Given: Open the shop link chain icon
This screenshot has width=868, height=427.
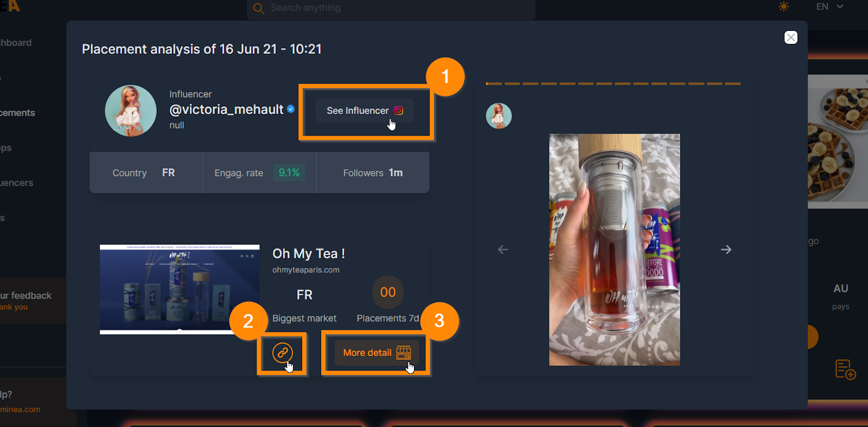Looking at the screenshot, I should (282, 353).
